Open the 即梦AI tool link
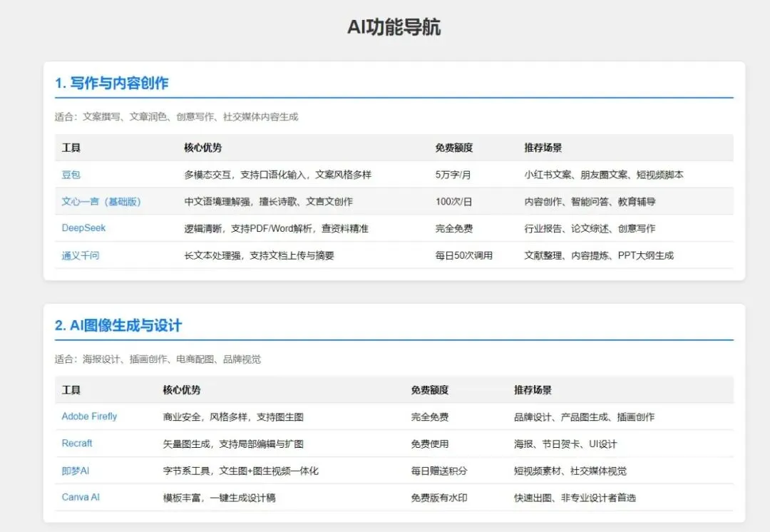 [75, 471]
